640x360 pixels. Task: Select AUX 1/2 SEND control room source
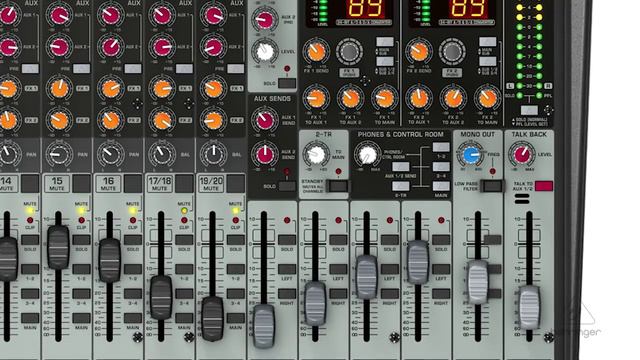[401, 167]
